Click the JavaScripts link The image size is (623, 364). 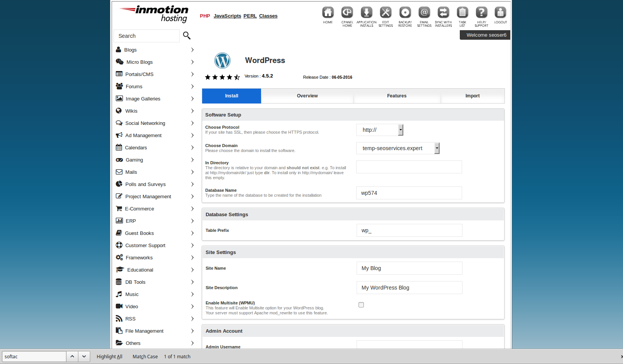pyautogui.click(x=227, y=16)
